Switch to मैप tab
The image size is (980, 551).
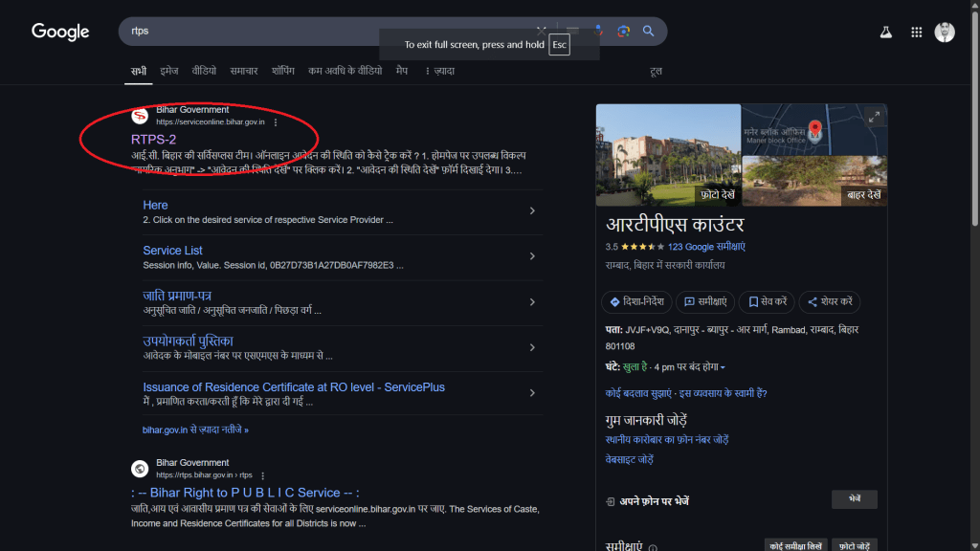tap(402, 71)
